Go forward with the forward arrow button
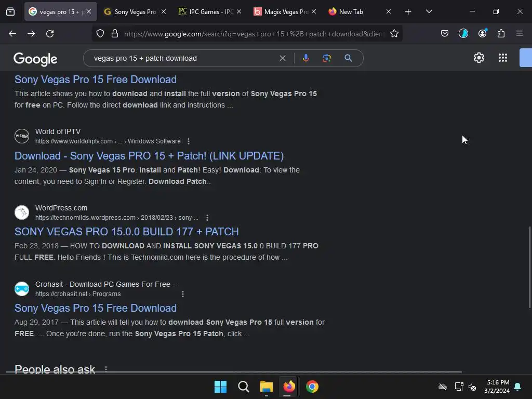Image resolution: width=532 pixels, height=399 pixels. (x=31, y=34)
